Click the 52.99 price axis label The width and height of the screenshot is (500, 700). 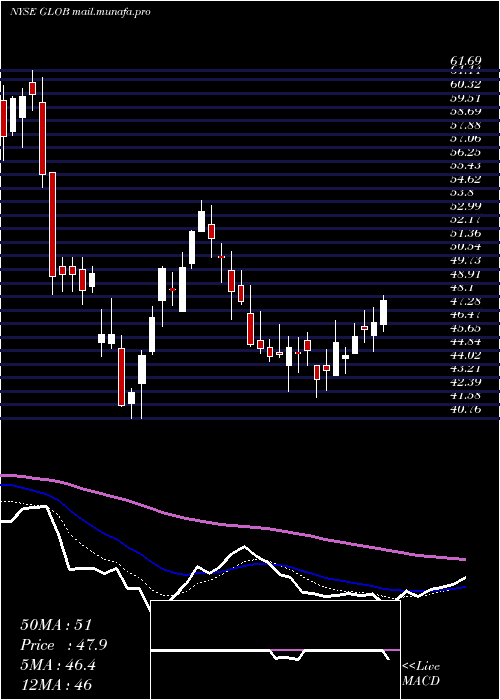point(465,206)
